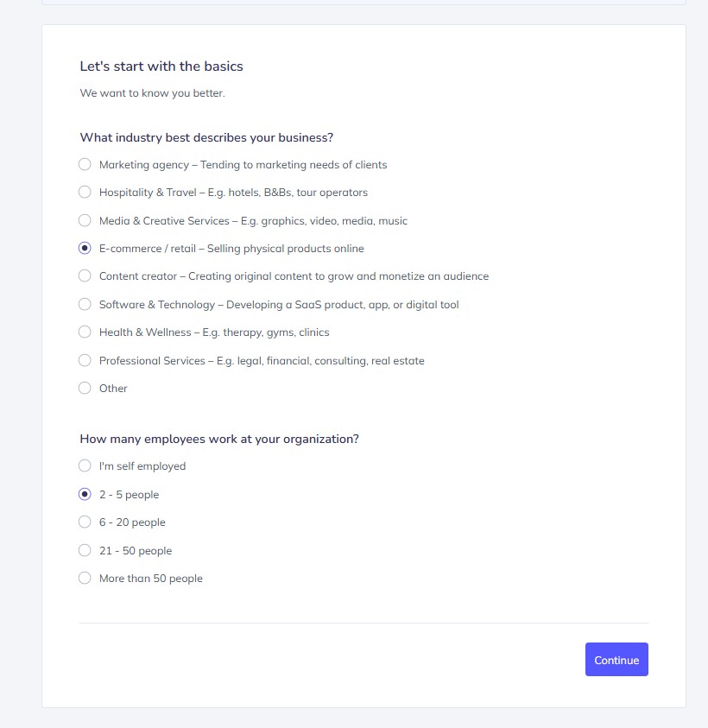Screen dimensions: 708x728
Task: Select More than 50 people option
Action: (85, 578)
